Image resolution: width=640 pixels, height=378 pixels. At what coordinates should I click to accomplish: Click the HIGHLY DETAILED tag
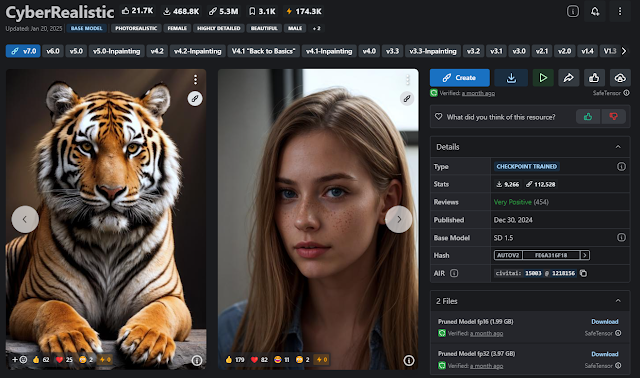pos(219,28)
